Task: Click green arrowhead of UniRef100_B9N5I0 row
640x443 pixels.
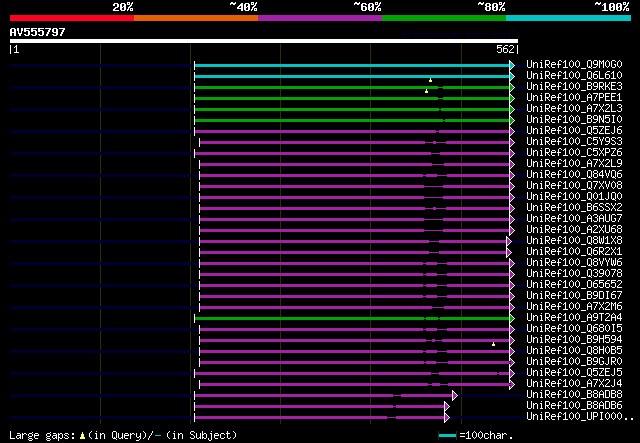Action: [512, 120]
